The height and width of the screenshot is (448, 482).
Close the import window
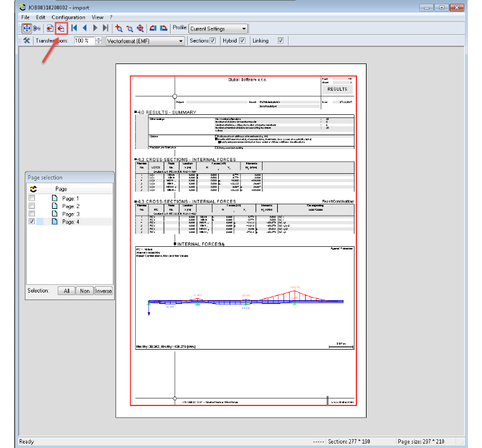(457, 8)
